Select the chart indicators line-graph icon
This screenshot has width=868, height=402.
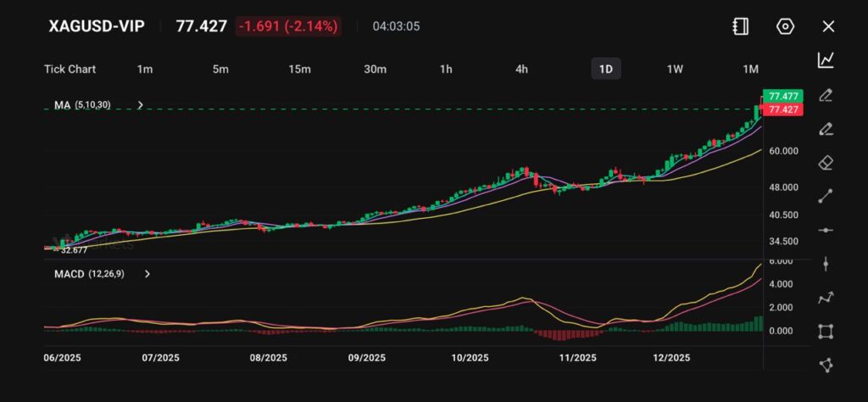coord(826,60)
